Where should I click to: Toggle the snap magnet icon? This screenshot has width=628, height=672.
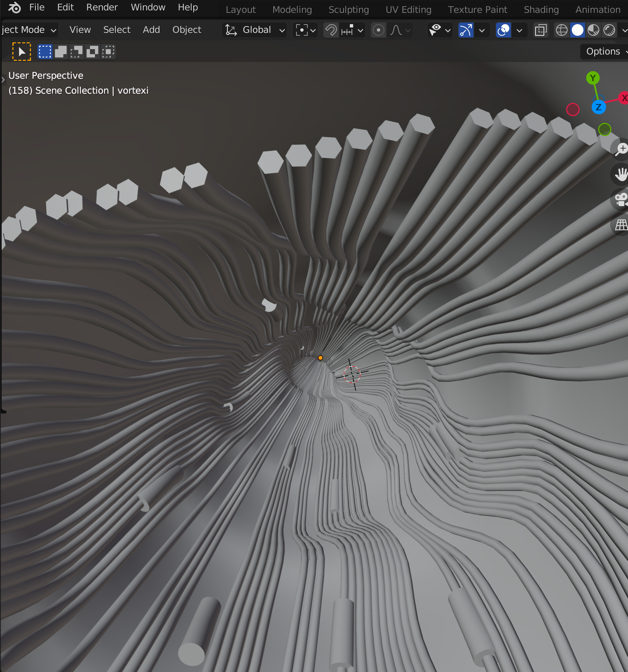[x=331, y=30]
